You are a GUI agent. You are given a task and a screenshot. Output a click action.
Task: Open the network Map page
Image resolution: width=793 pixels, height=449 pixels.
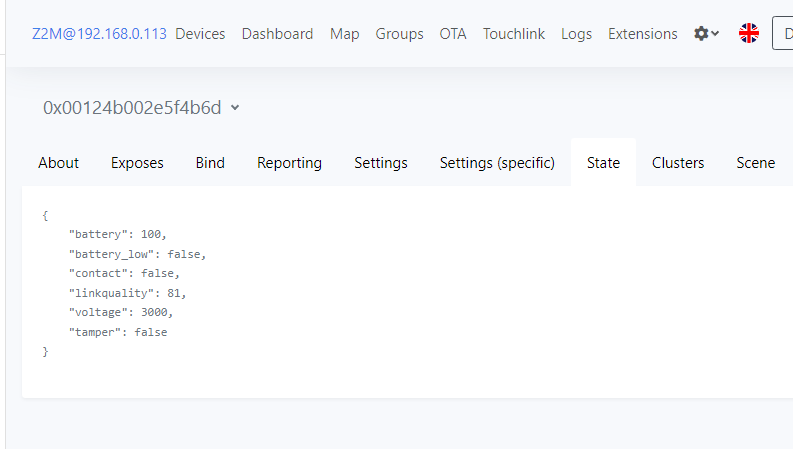coord(344,34)
